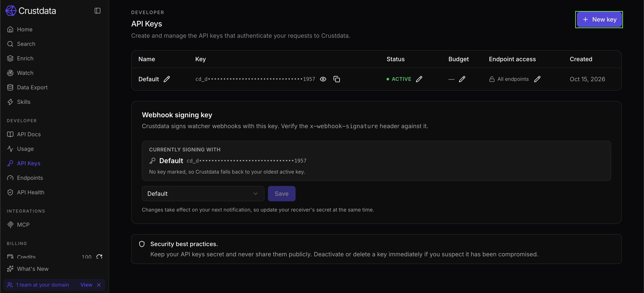Screen dimensions: 644x293
Task: Click the Data Export database icon
Action: point(10,87)
